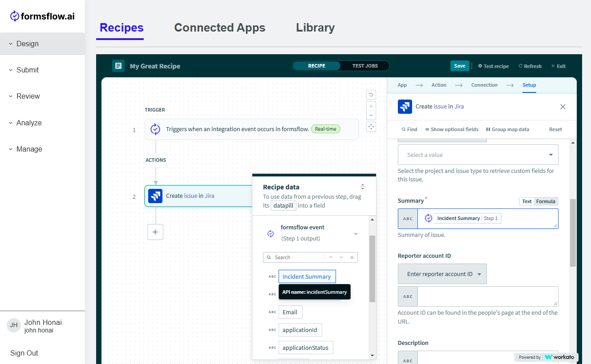591x364 pixels.
Task: Open the Select a value dropdown
Action: coord(478,155)
